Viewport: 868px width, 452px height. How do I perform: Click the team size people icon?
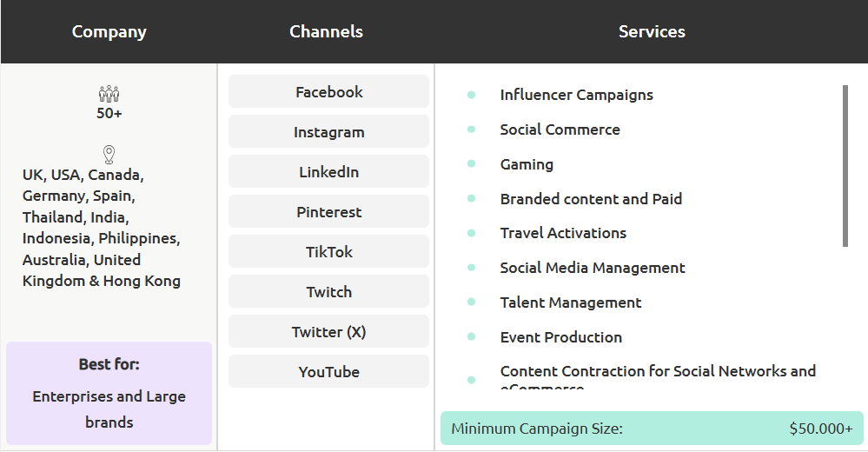pyautogui.click(x=109, y=94)
